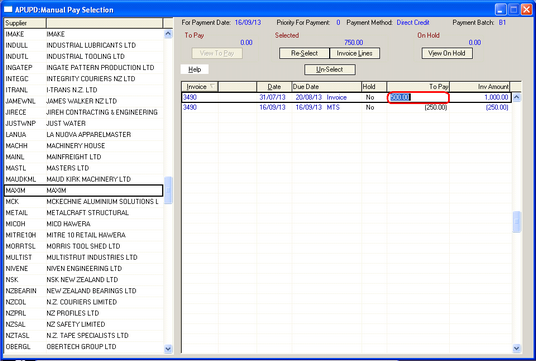Click View On Hold button
Screen dimensions: 536x361
click(x=447, y=53)
